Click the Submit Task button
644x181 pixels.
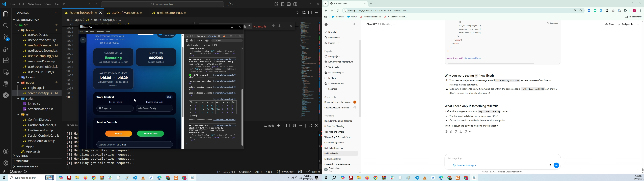pos(150,134)
